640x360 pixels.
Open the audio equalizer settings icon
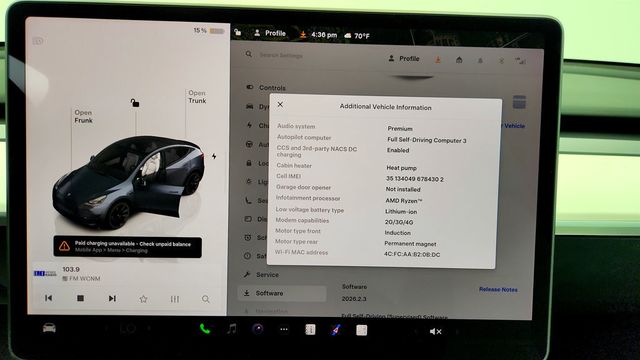point(175,299)
